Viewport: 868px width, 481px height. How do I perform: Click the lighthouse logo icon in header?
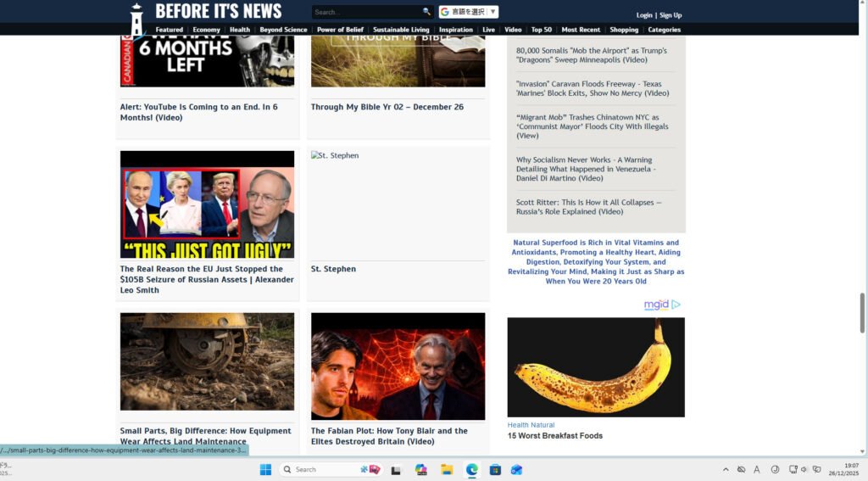(136, 18)
